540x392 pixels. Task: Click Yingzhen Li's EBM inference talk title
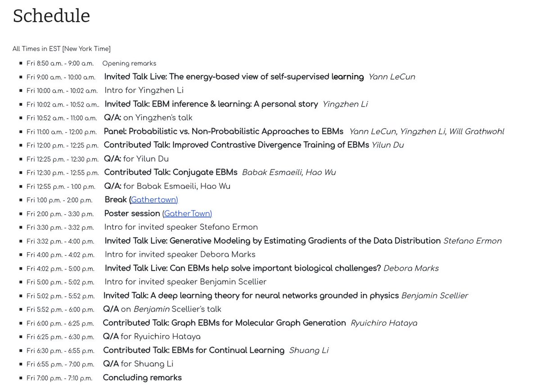211,104
